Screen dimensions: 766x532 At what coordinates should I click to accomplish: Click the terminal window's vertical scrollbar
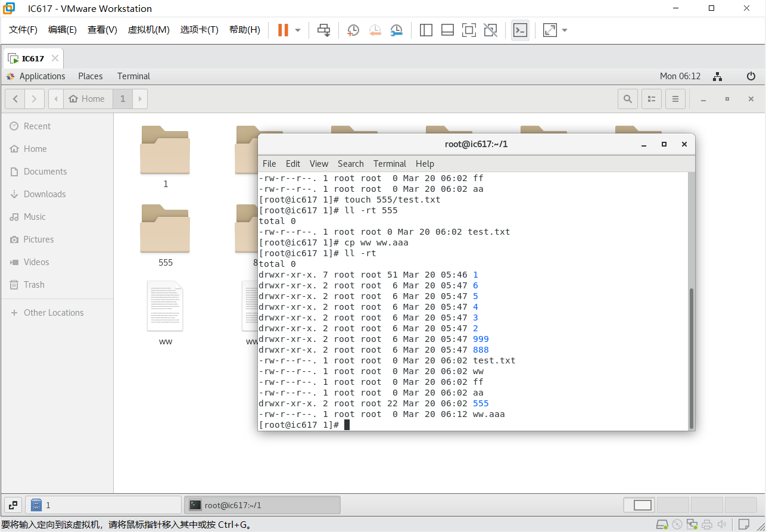pyautogui.click(x=691, y=358)
